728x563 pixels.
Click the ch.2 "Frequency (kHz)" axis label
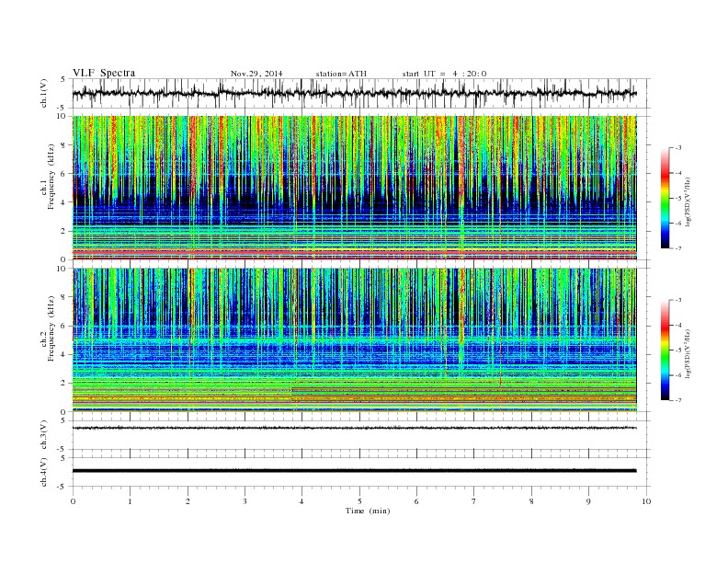tap(51, 328)
